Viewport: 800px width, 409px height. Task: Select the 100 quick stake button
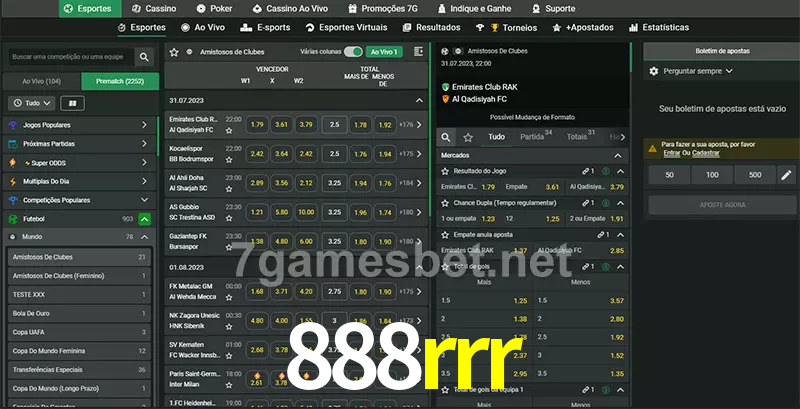coord(711,175)
